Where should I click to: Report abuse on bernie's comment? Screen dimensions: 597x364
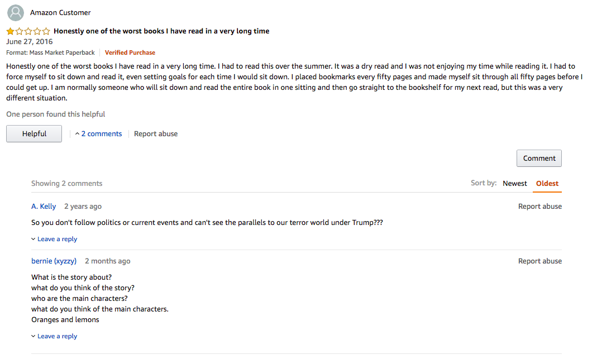tap(539, 261)
